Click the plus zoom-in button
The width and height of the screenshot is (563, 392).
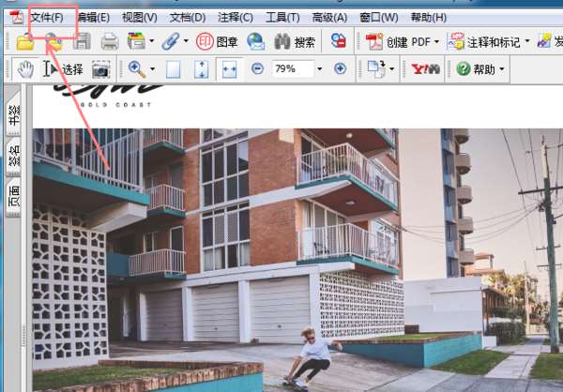[340, 68]
